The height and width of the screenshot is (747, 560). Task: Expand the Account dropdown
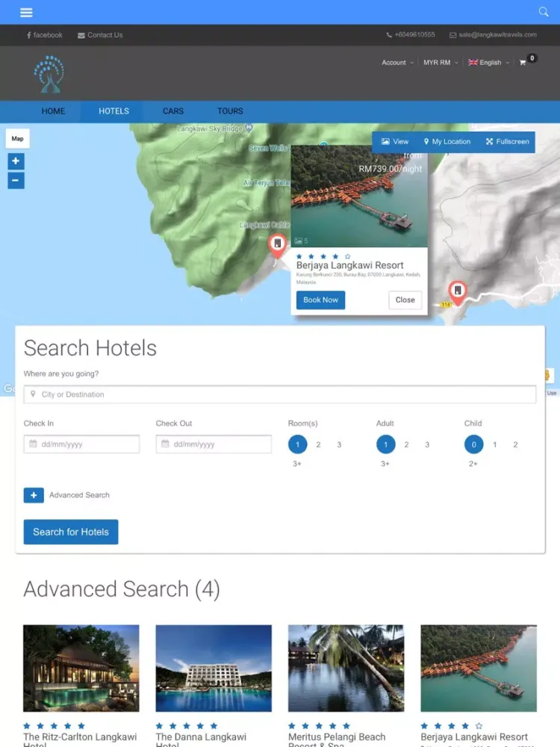[397, 63]
